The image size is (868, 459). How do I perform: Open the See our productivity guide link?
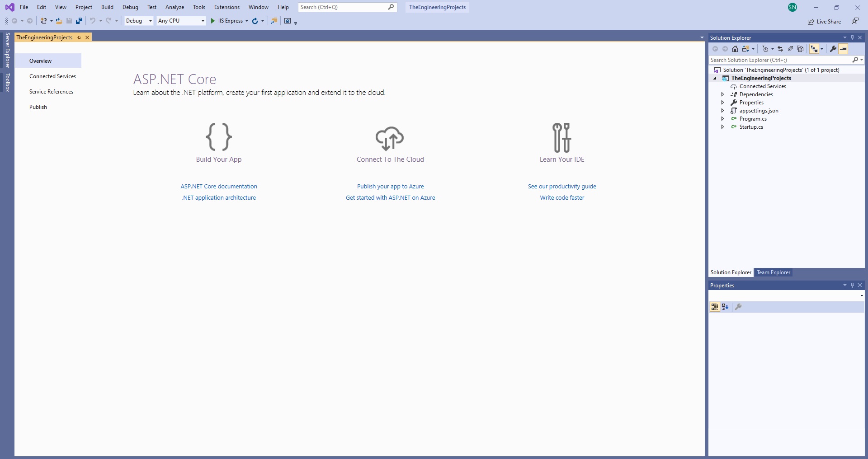[562, 186]
